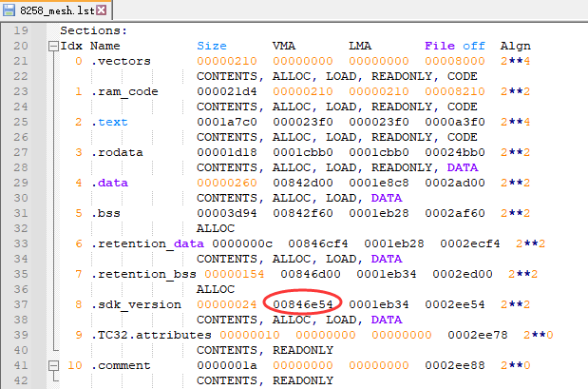Click section index '10' on line 41
588x389 pixels.
75,365
